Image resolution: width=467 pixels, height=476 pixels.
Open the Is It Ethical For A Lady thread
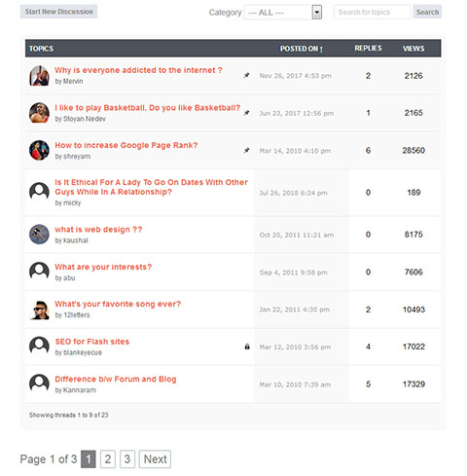tap(151, 187)
